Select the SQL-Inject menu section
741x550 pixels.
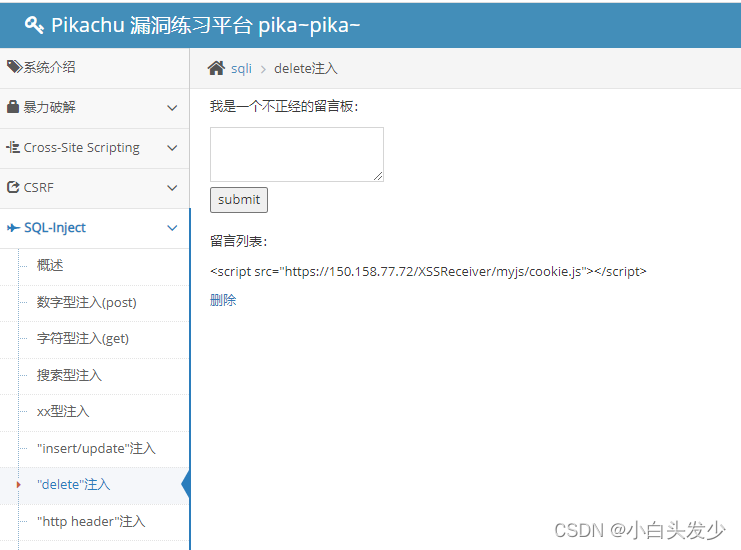coord(95,229)
